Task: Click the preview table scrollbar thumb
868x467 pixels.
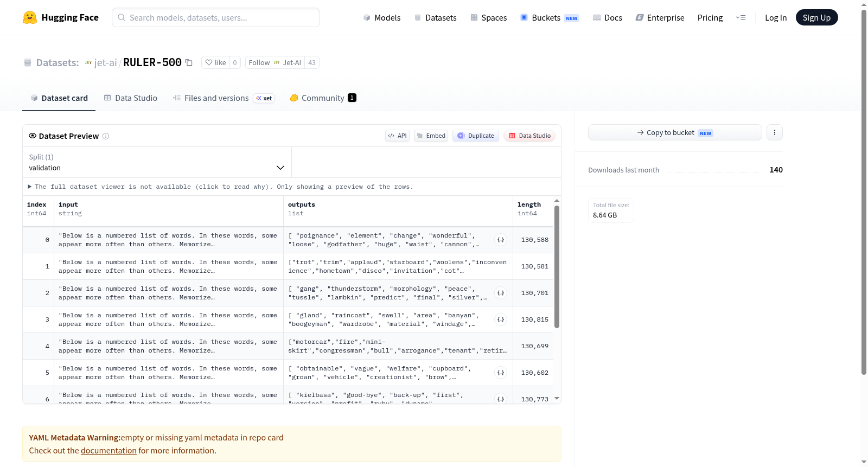Action: (x=557, y=267)
